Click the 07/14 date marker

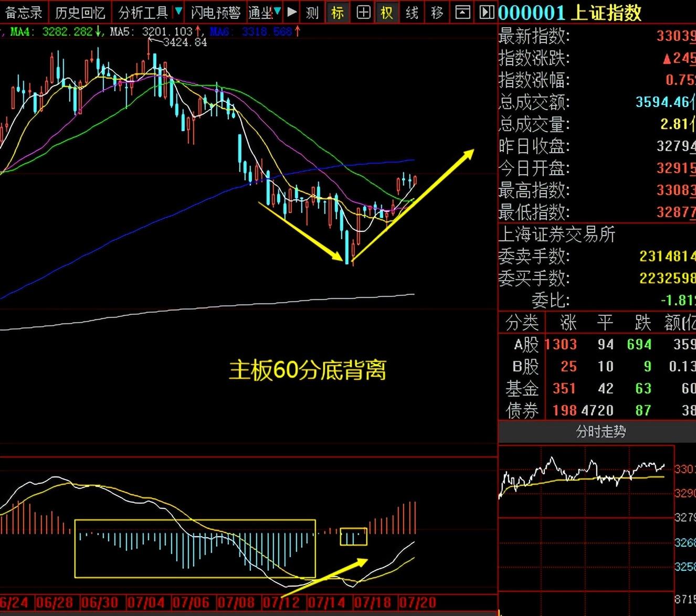click(326, 602)
